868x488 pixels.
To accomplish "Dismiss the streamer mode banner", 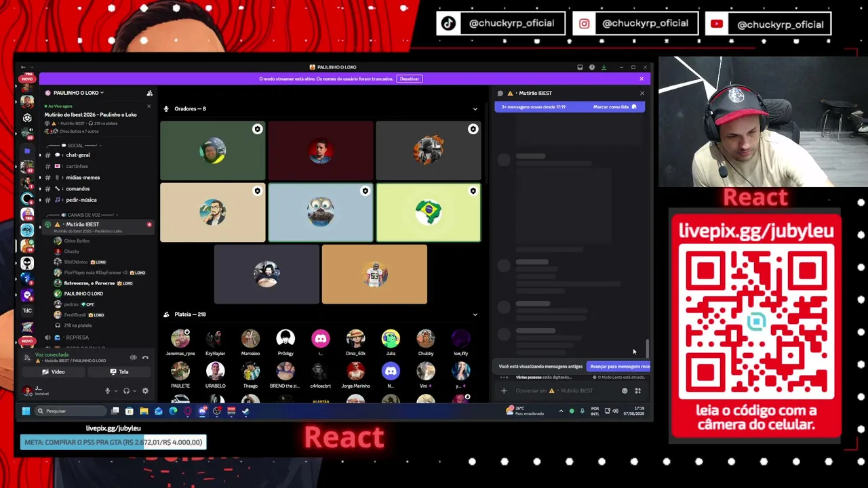I will 642,79.
